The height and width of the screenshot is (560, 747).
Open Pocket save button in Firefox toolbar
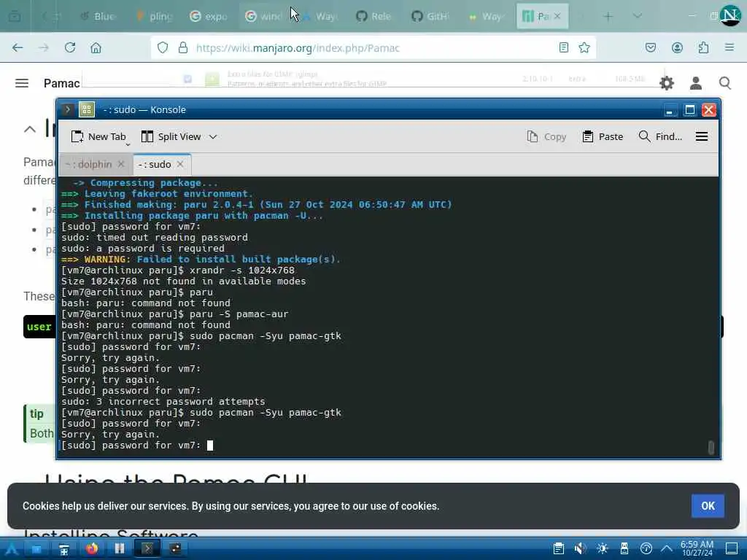tap(650, 47)
